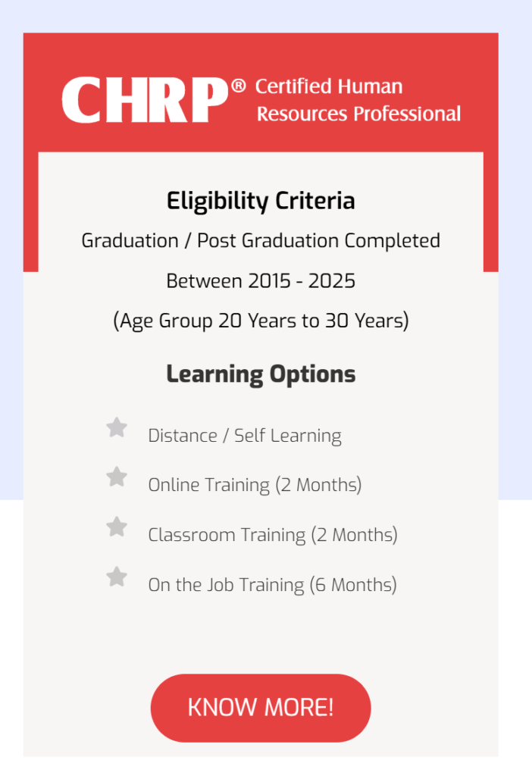This screenshot has height=776, width=532.
Task: Click the star icon beside Online Training
Action: pos(117,477)
